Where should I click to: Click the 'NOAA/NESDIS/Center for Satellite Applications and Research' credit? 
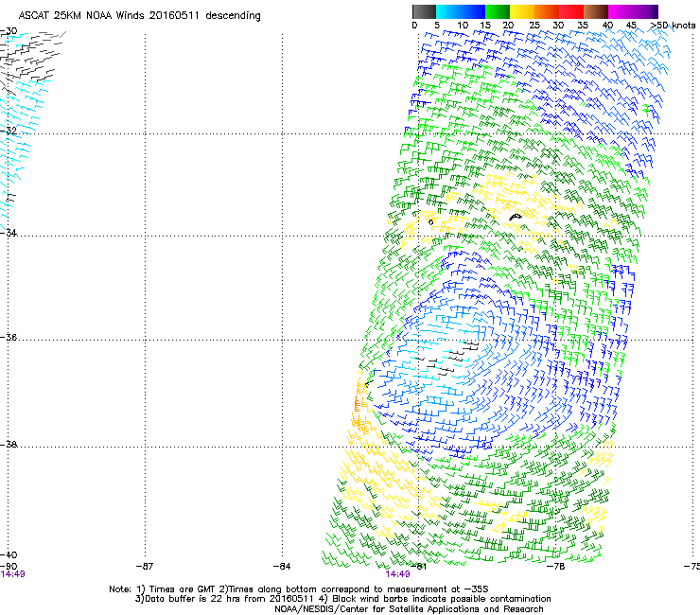(x=409, y=609)
